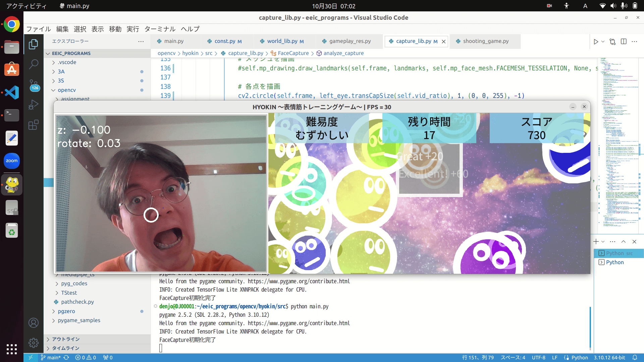
Task: Open the ターミナル menu
Action: click(x=160, y=29)
